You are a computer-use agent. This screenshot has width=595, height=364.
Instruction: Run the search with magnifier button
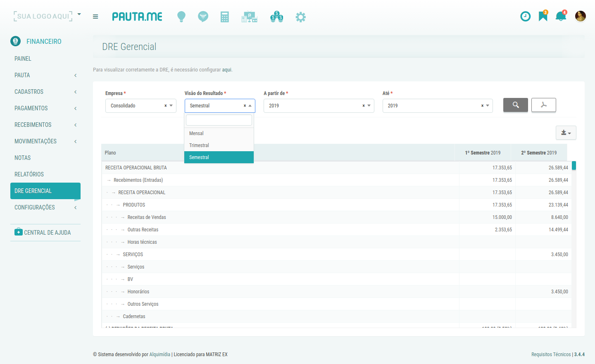click(x=516, y=105)
